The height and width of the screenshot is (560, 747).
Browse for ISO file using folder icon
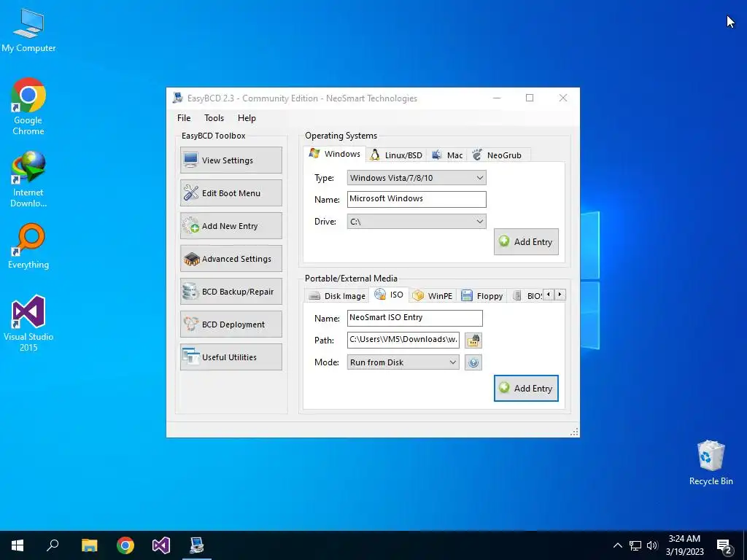coord(473,340)
